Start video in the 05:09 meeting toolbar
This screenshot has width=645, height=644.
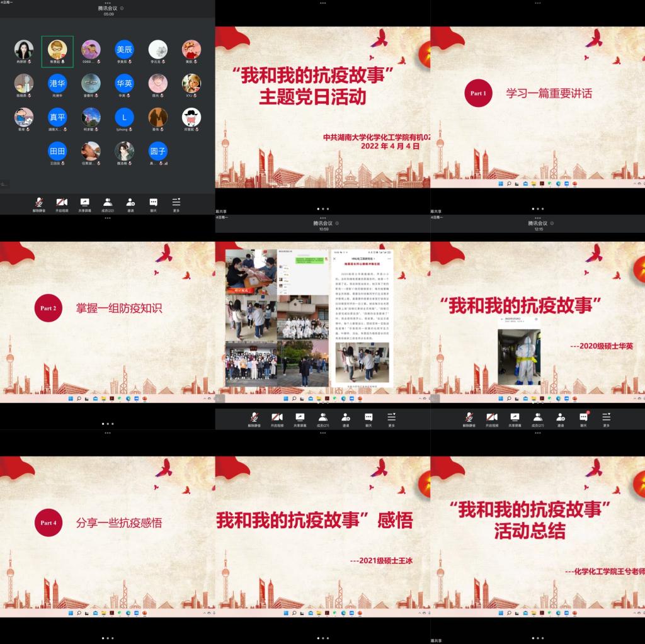[x=62, y=203]
